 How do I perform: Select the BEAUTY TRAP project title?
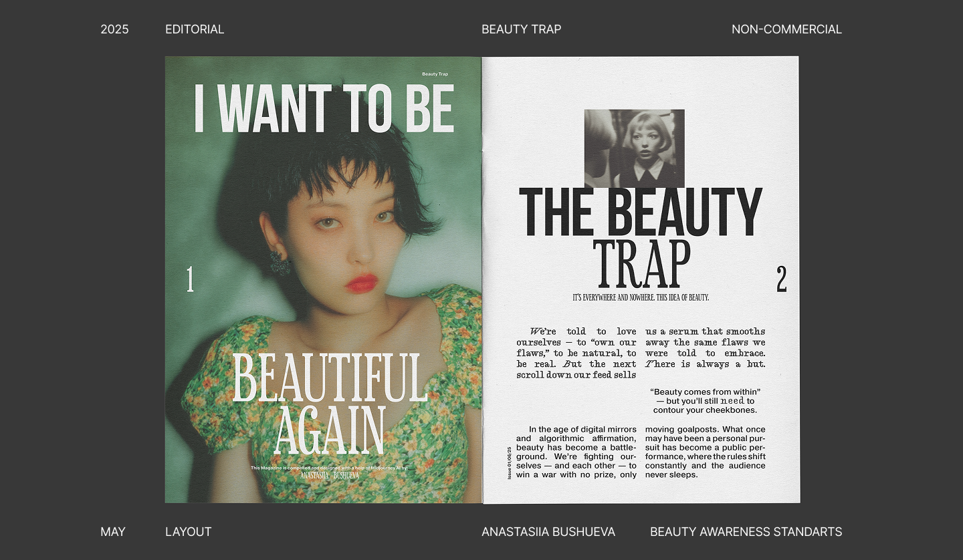[521, 29]
